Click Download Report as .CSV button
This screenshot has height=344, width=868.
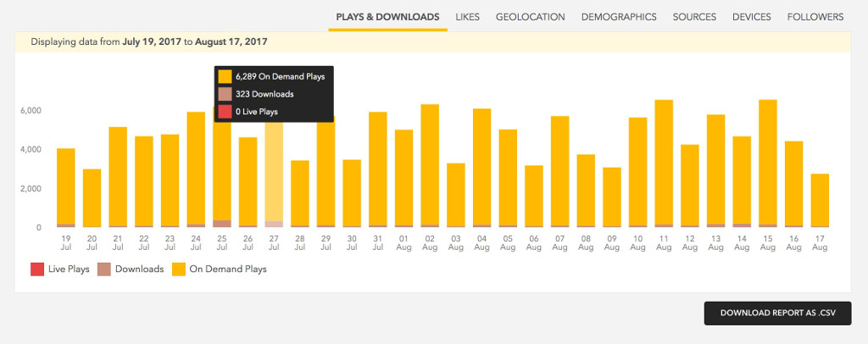pyautogui.click(x=777, y=313)
